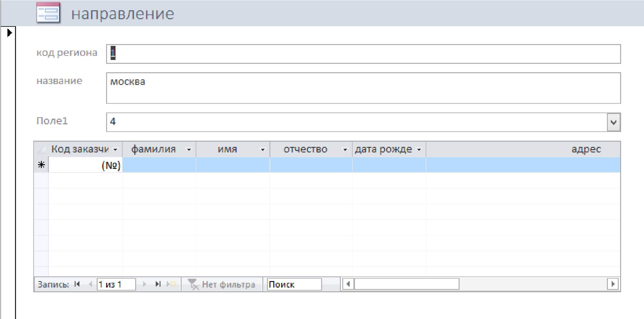The width and height of the screenshot is (644, 319).
Task: Open the дата рожде column filter dropdown
Action: 419,150
